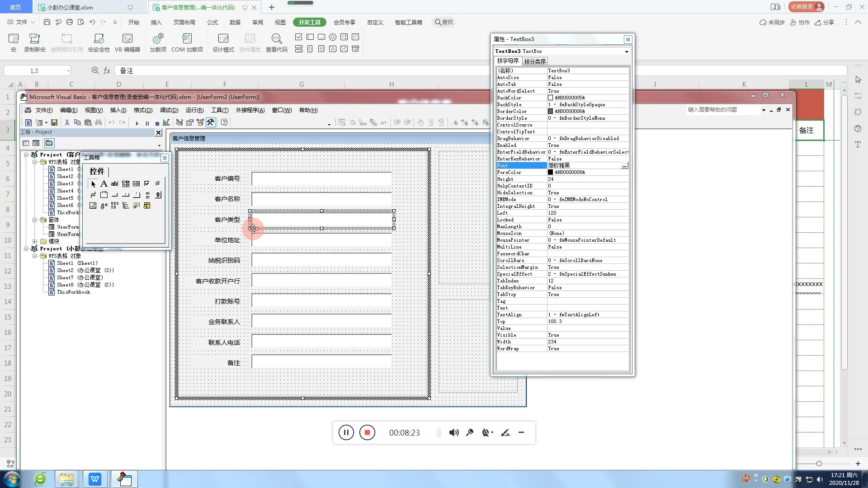Click the 客户编号 text box on form
Image resolution: width=868 pixels, height=488 pixels.
pos(321,178)
